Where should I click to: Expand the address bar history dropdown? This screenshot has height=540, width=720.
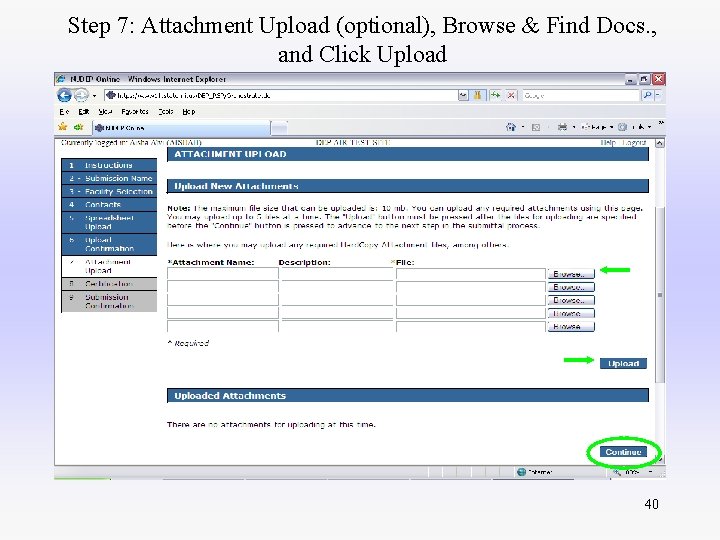[463, 96]
